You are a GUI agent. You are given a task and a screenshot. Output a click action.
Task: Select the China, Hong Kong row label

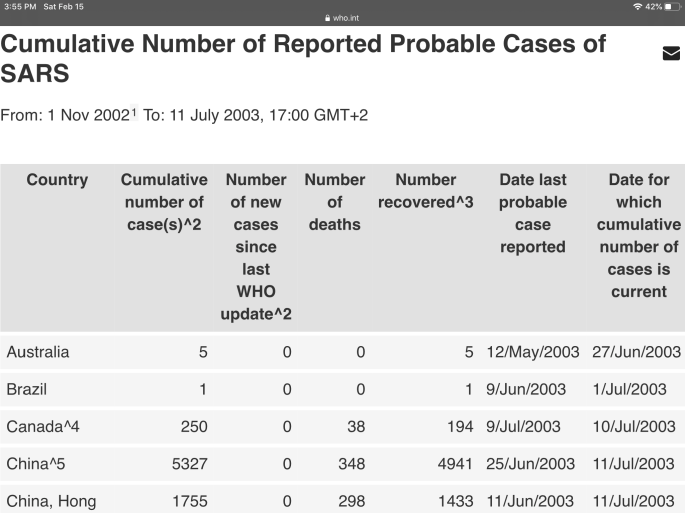click(51, 501)
